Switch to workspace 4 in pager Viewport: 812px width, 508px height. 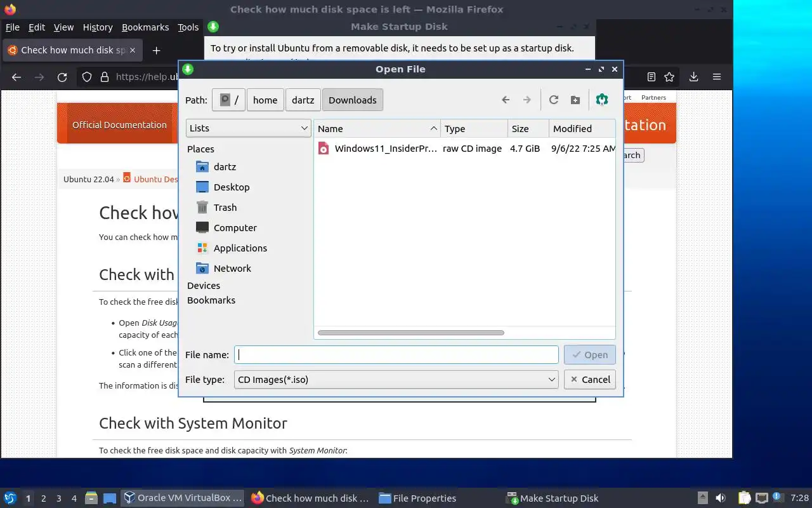(x=74, y=498)
